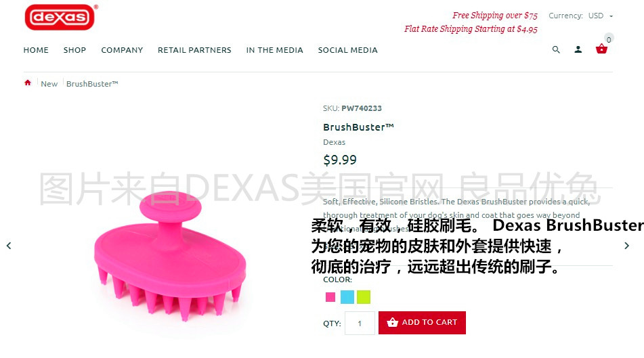The width and height of the screenshot is (644, 358).
Task: Show previous product with left arrow
Action: point(9,246)
